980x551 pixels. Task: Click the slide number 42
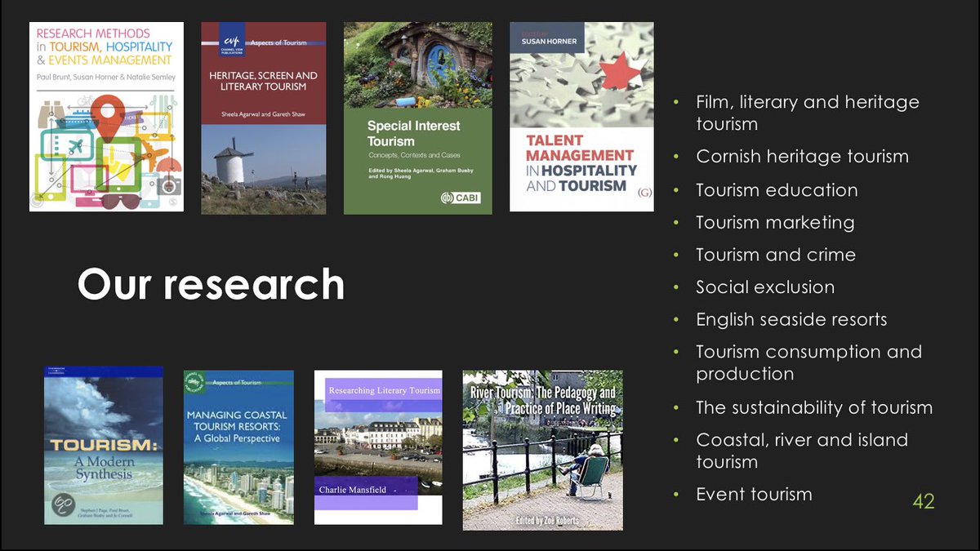[923, 501]
